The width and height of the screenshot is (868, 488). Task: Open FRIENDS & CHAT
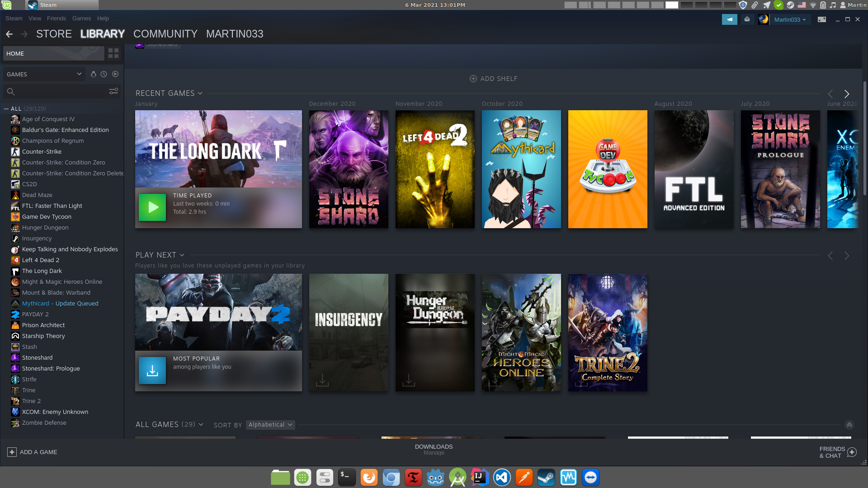pyautogui.click(x=838, y=452)
